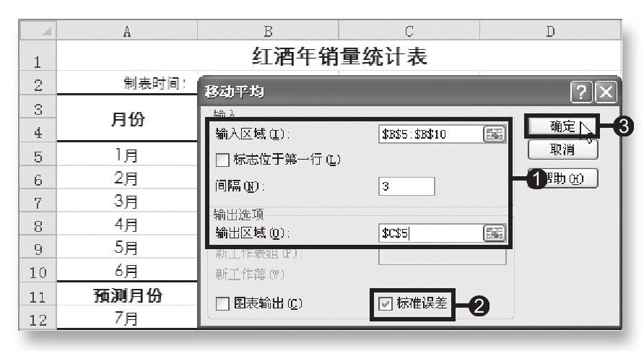
Task: Select the cell containing 预测月份
Action: (127, 295)
